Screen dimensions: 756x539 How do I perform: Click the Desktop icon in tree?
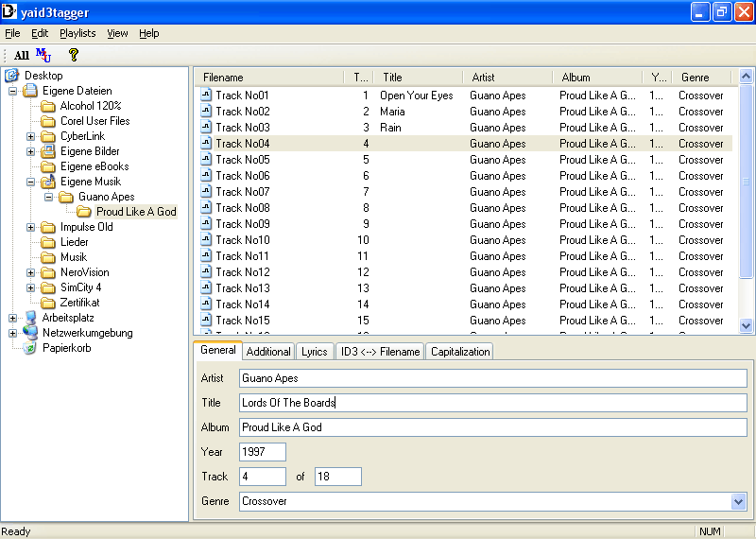(12, 76)
